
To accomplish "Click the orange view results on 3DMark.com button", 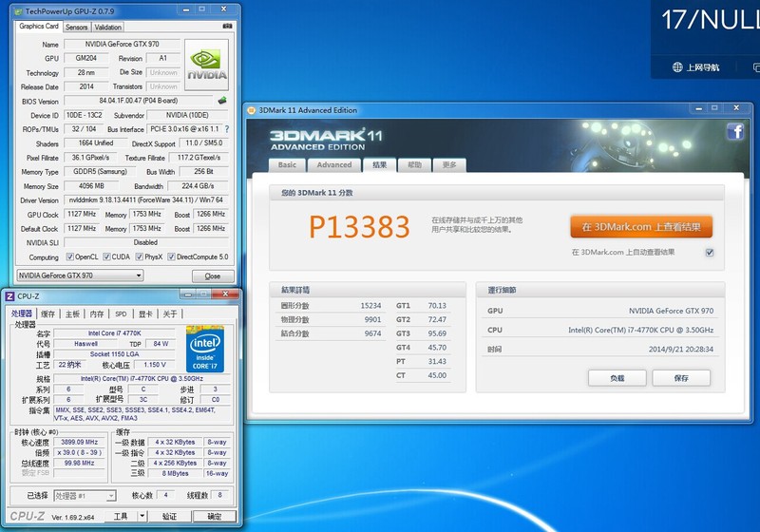I will click(641, 227).
